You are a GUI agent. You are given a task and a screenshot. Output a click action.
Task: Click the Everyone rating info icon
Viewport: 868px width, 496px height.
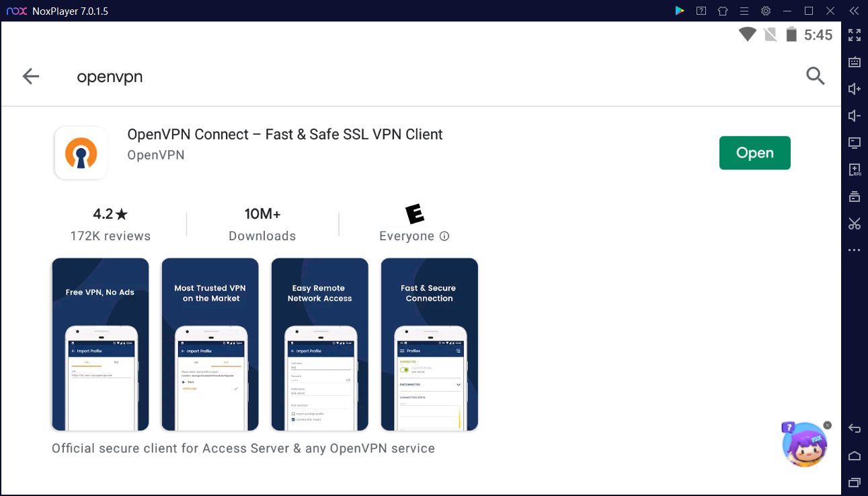444,236
